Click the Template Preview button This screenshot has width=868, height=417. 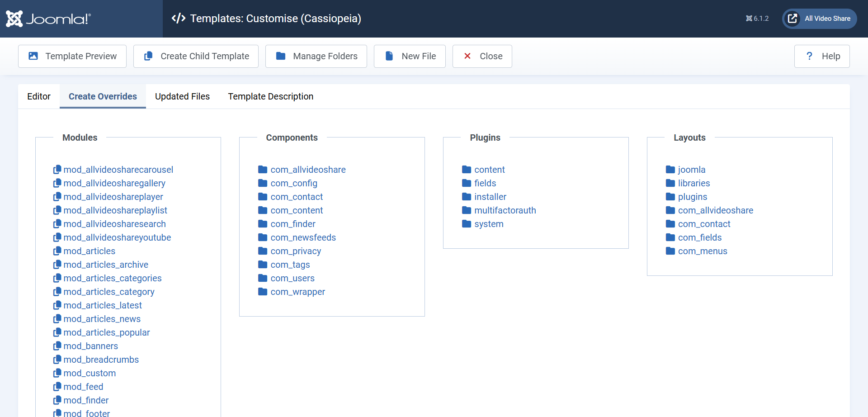[x=72, y=56]
